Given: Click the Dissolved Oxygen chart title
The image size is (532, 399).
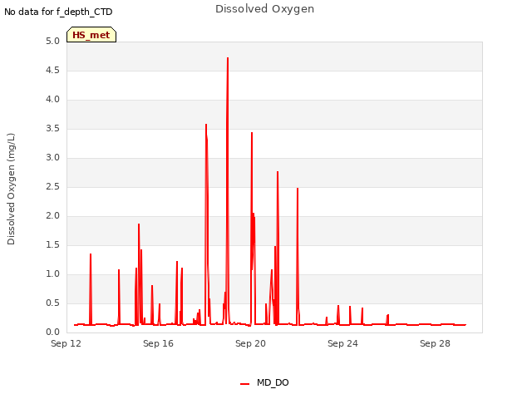Looking at the screenshot, I should tap(264, 9).
